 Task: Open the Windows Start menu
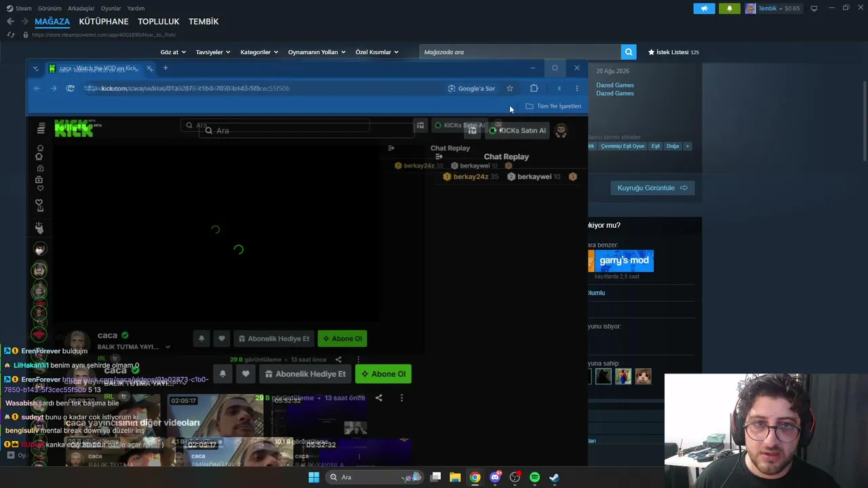click(x=313, y=477)
